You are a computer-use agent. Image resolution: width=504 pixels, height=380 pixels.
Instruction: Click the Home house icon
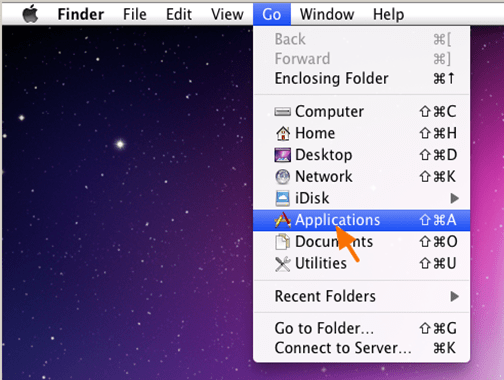pyautogui.click(x=283, y=133)
